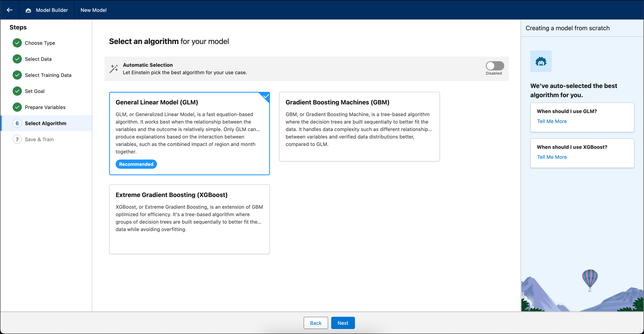Click the step 7 number circle
The image size is (644, 334).
pos(17,139)
